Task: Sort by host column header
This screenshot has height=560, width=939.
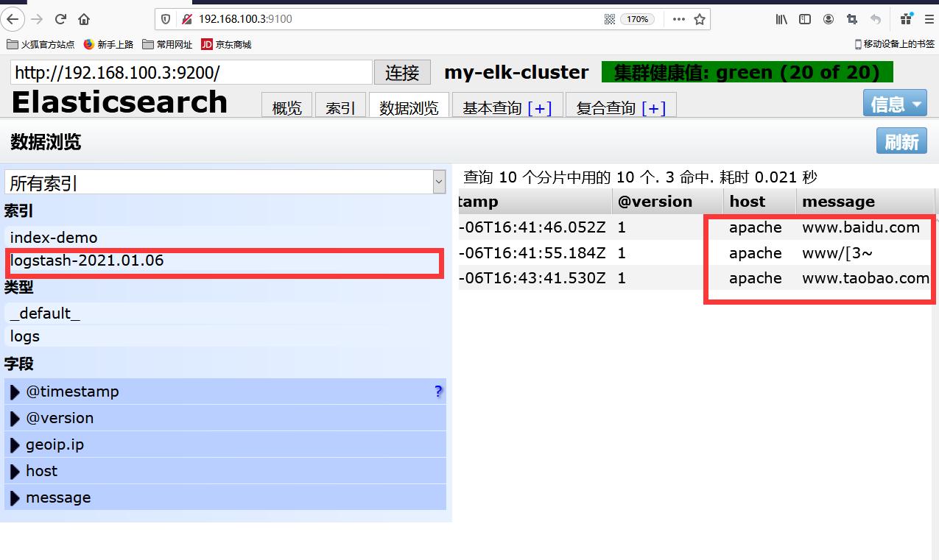Action: [x=759, y=202]
